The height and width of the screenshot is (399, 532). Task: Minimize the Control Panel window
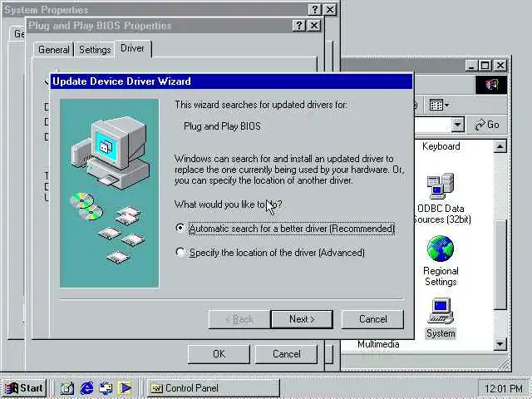click(x=471, y=65)
